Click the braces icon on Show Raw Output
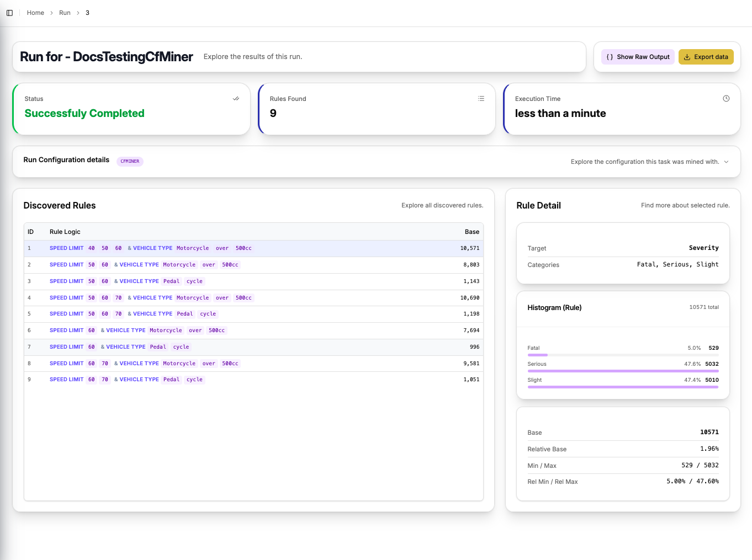752x560 pixels. tap(610, 57)
